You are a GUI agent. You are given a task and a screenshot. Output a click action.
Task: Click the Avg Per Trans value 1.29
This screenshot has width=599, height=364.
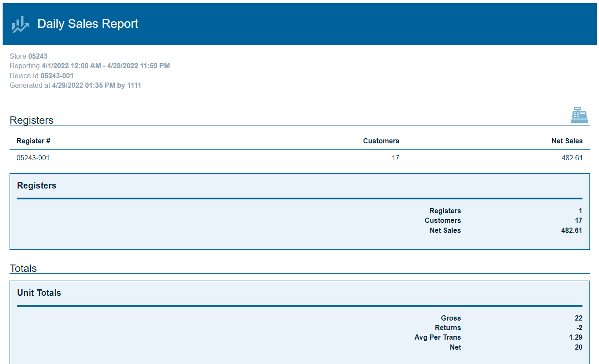[576, 338]
